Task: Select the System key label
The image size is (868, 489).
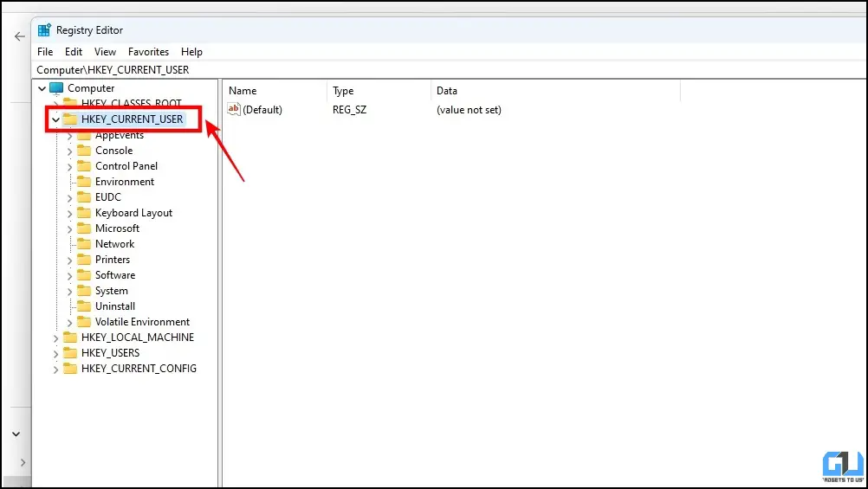Action: click(x=111, y=291)
